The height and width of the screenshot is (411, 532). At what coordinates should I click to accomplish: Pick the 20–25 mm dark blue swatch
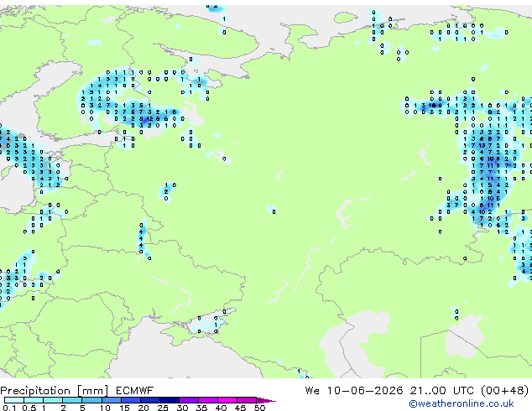[149, 400]
